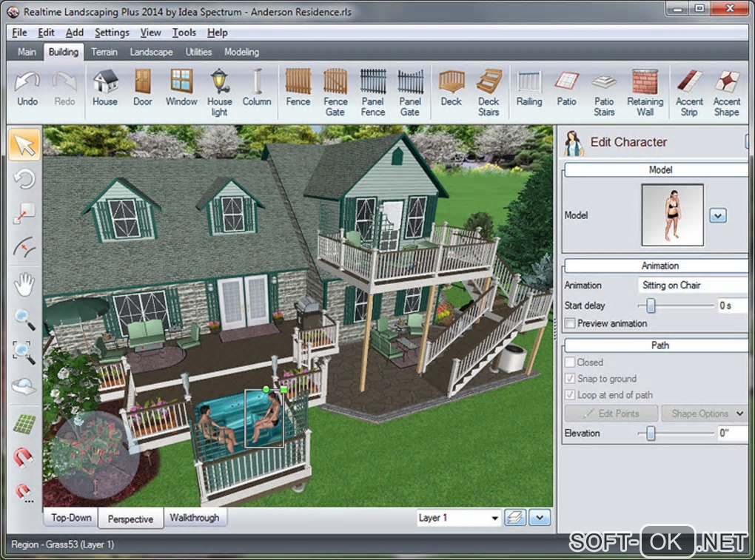The height and width of the screenshot is (560, 755).
Task: Enable Preview animation checkbox
Action: (x=570, y=323)
